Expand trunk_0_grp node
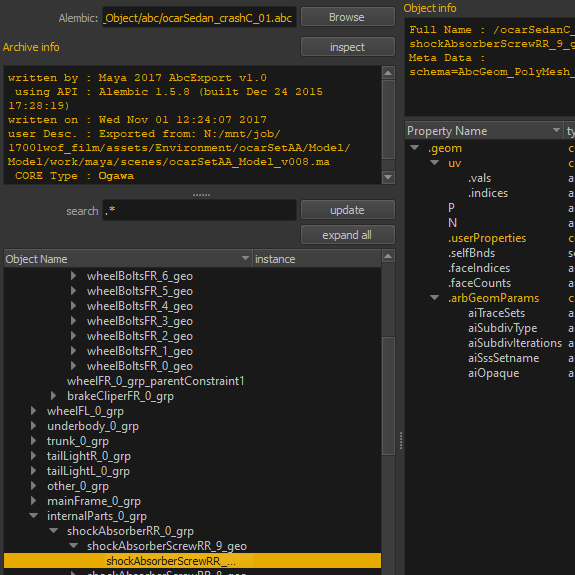575x575 pixels. [x=33, y=441]
